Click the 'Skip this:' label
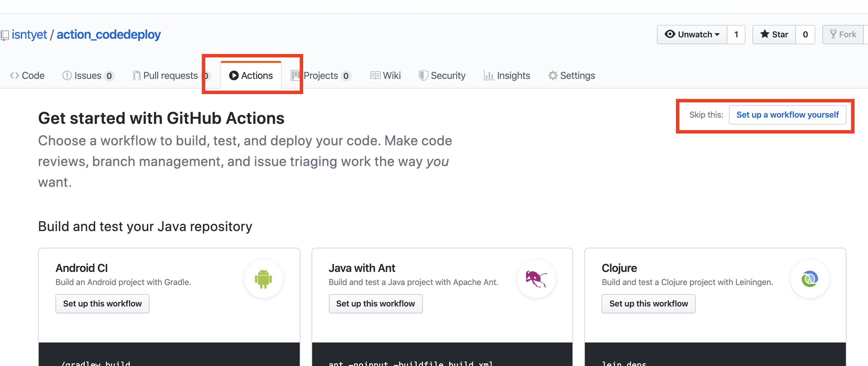This screenshot has width=868, height=366. tap(706, 115)
